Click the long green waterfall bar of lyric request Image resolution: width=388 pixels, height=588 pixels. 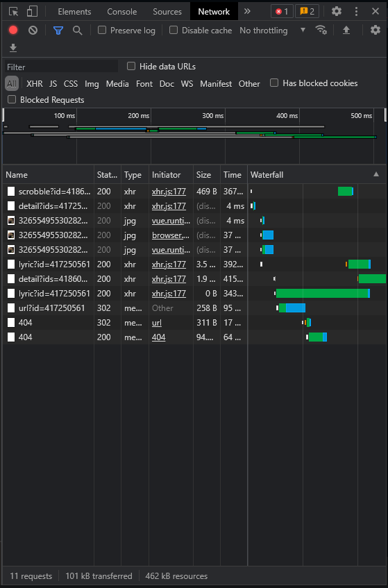click(323, 293)
